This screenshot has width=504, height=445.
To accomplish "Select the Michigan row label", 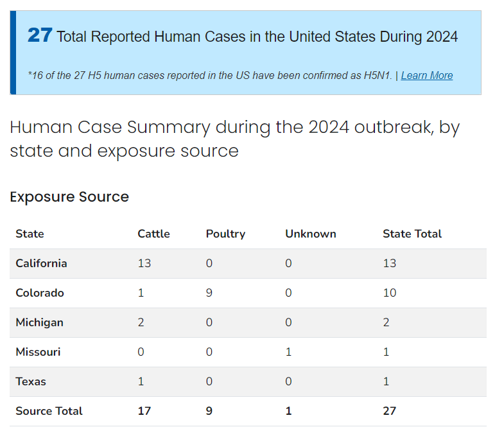I will pyautogui.click(x=39, y=322).
